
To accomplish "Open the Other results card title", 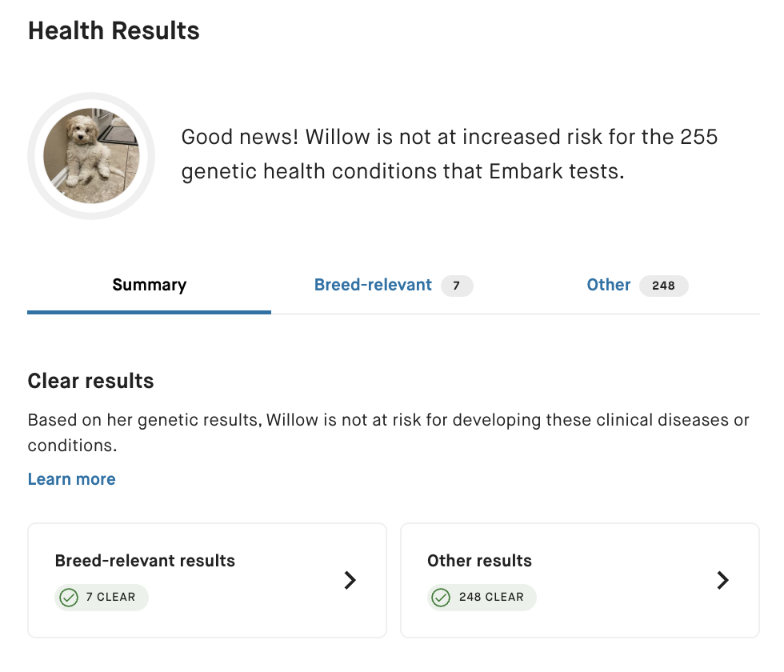I will point(479,561).
